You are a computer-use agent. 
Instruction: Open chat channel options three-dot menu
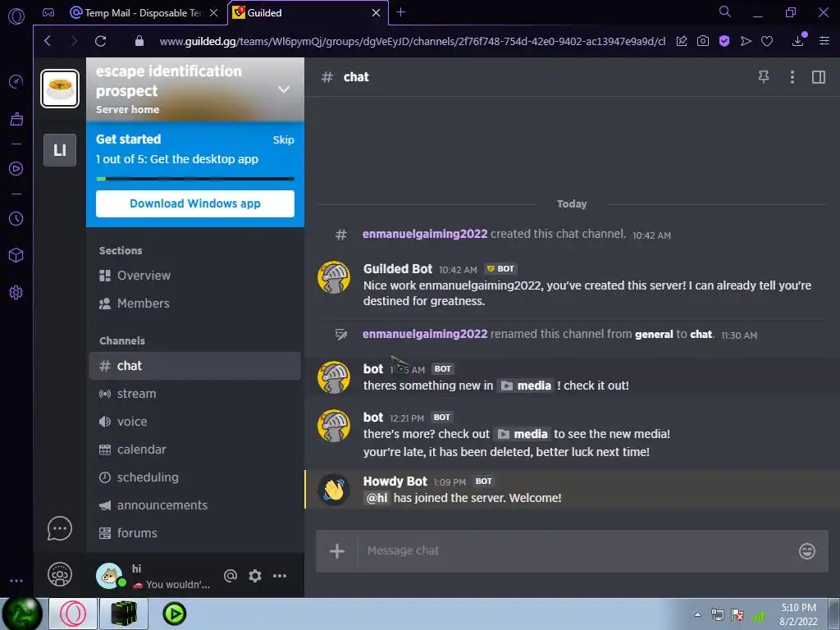click(792, 77)
